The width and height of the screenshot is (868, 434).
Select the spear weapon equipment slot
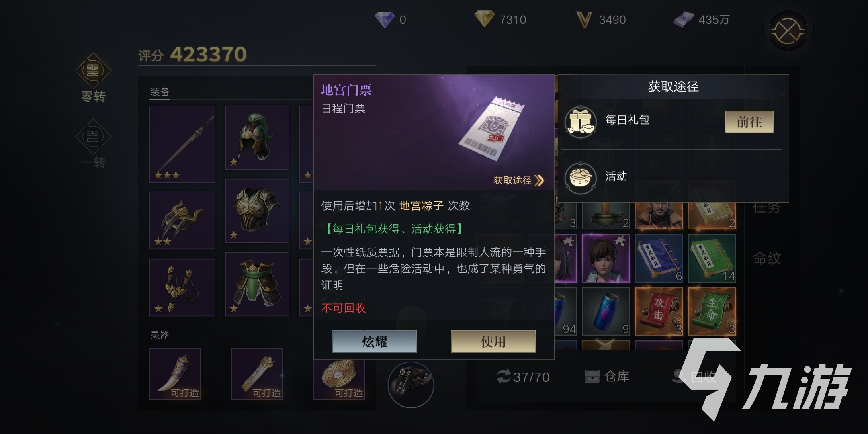point(182,144)
